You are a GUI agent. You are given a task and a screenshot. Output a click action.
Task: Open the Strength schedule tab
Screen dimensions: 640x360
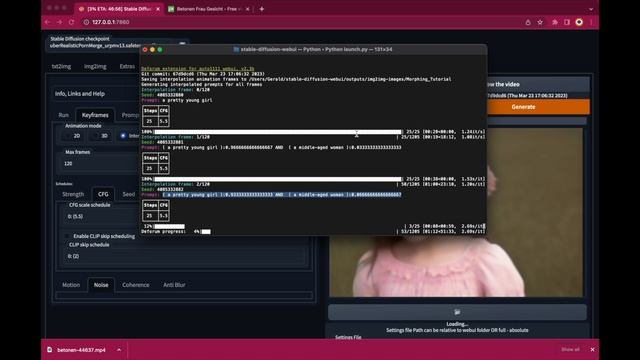[73, 194]
